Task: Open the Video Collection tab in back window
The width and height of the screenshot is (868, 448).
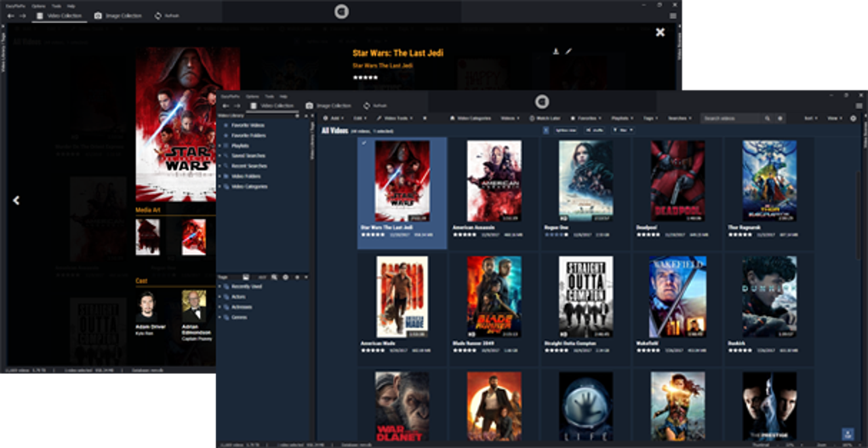Action: point(60,16)
